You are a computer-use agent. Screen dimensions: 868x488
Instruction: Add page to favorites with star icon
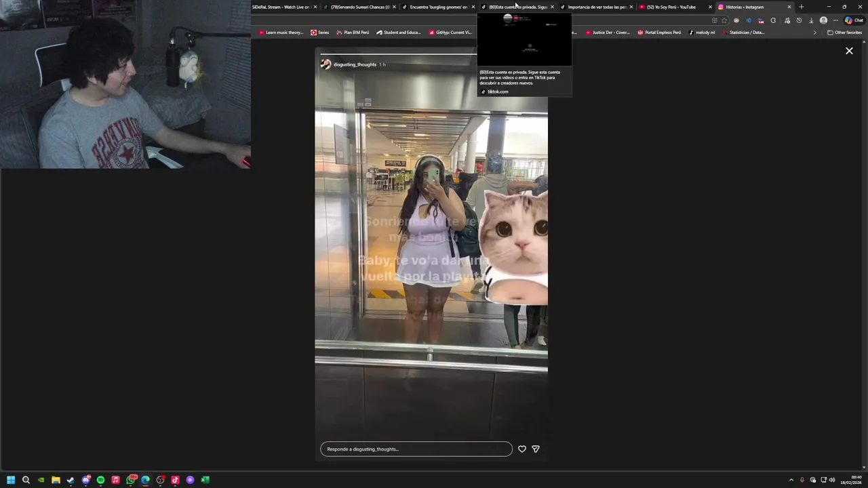[724, 20]
